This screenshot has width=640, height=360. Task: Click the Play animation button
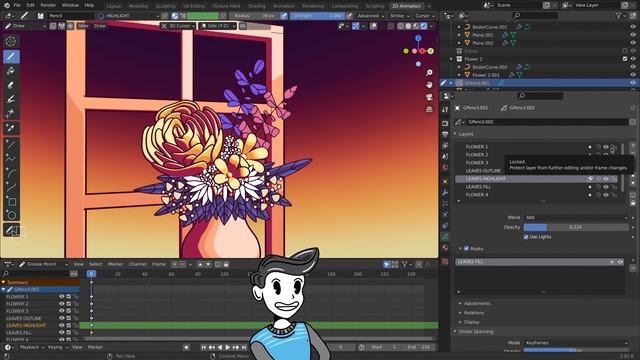click(x=227, y=347)
